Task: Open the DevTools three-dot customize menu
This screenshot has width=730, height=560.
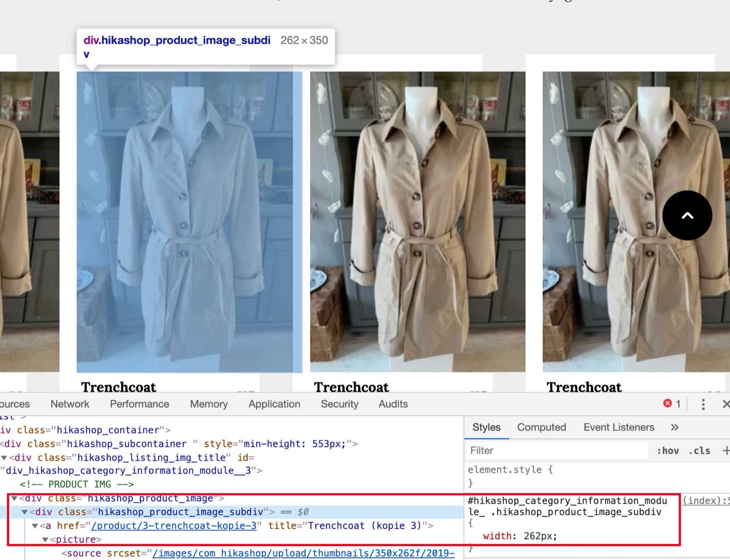Action: 703,404
